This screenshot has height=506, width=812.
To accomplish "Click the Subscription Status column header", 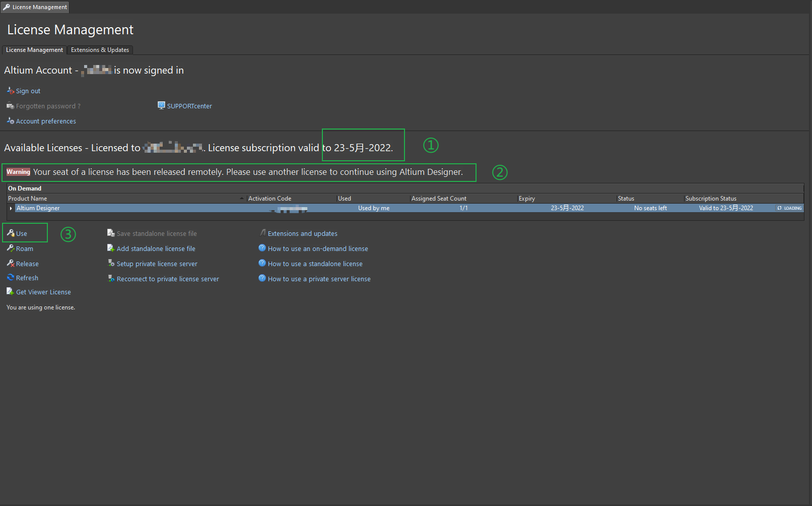I will click(x=743, y=199).
